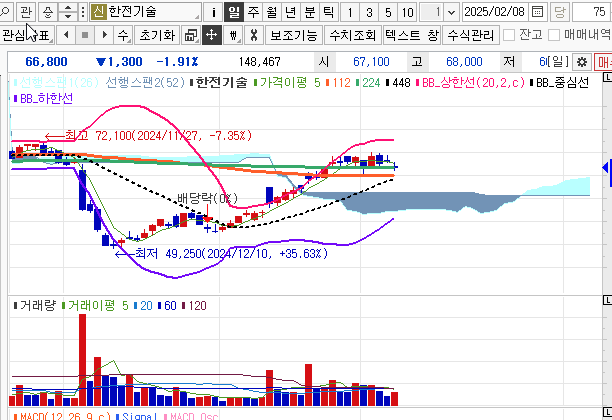Select the monthly (월) chart period
The width and height of the screenshot is (612, 420).
click(x=271, y=12)
